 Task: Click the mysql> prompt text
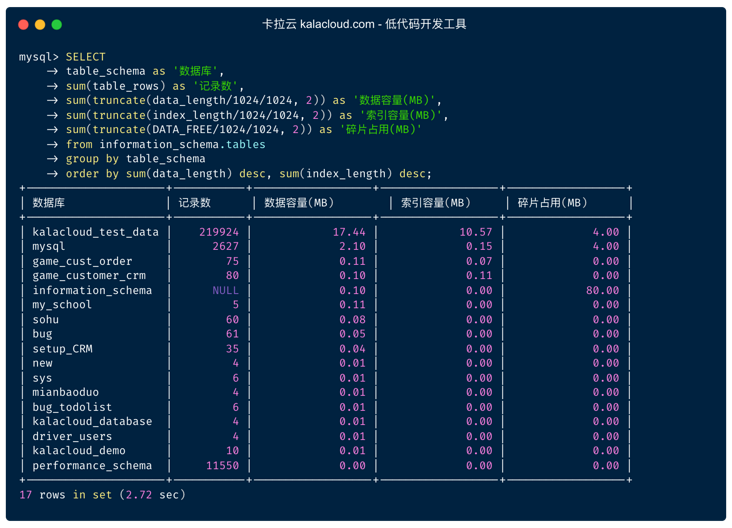[x=39, y=57]
